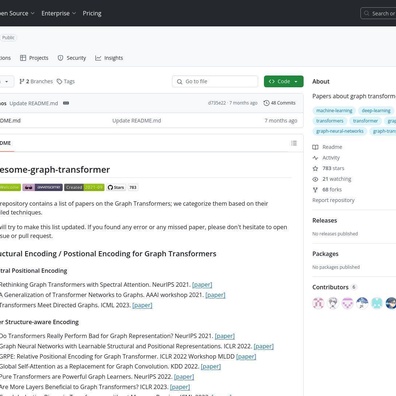This screenshot has width=396, height=396.
Task: Click the machine-learning topic tag
Action: [x=334, y=111]
